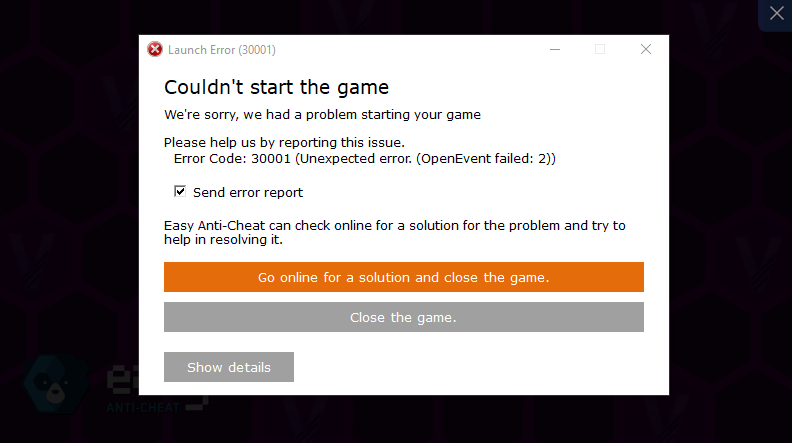Click "Please help us by reporting" text
Image resolution: width=792 pixels, height=443 pixels.
click(284, 143)
